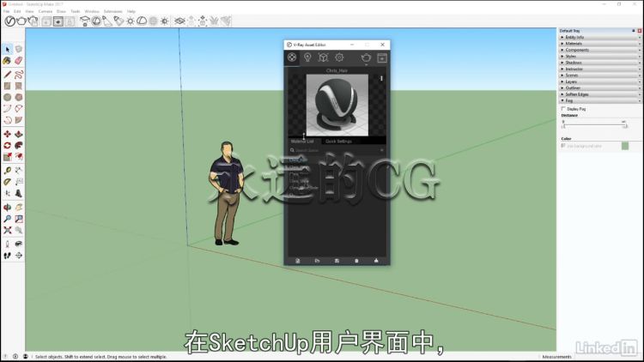Expand the Scenes tray panel
The height and width of the screenshot is (362, 644).
click(599, 75)
